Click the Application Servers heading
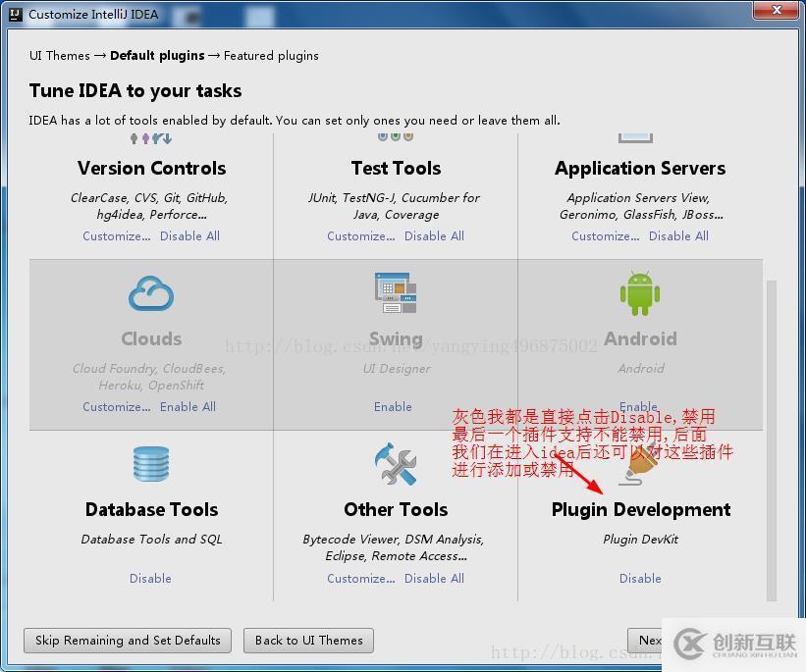 coord(640,169)
